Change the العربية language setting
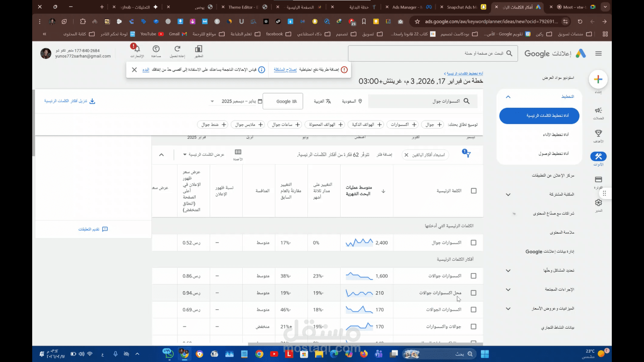 [x=322, y=101]
